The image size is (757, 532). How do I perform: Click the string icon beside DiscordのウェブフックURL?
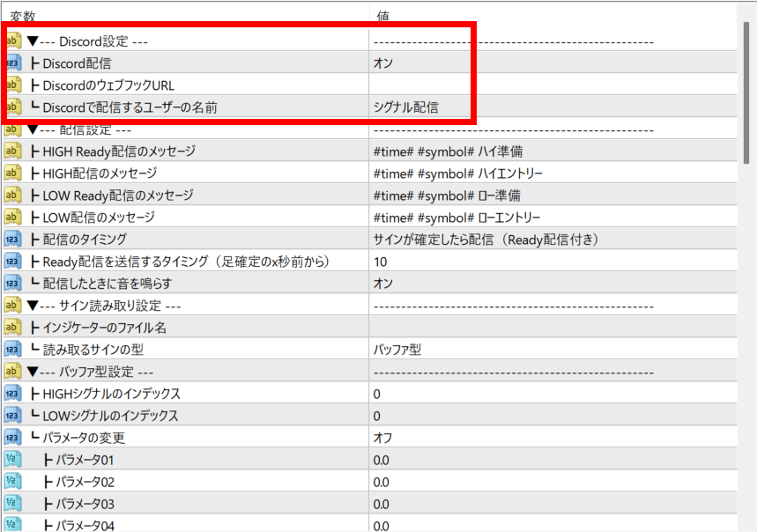(x=12, y=85)
